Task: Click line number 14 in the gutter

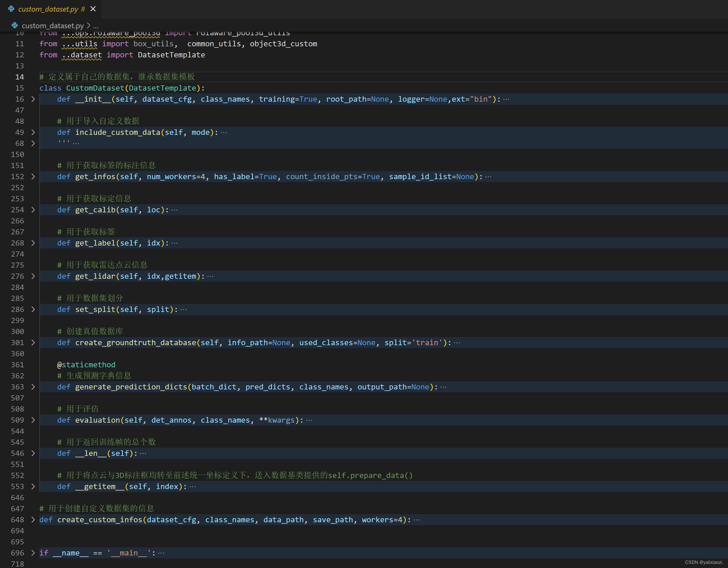Action: coord(20,77)
